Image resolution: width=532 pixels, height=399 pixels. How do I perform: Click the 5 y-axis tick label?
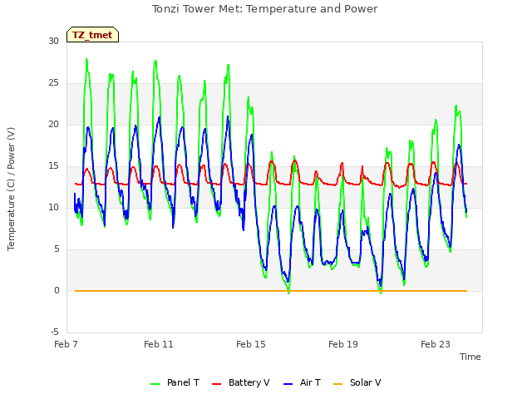coord(57,249)
